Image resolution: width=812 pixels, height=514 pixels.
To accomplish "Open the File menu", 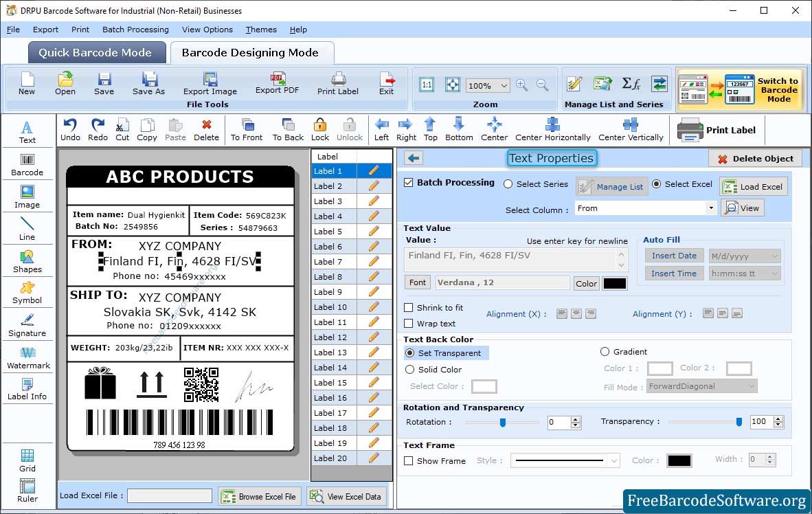I will tap(13, 30).
